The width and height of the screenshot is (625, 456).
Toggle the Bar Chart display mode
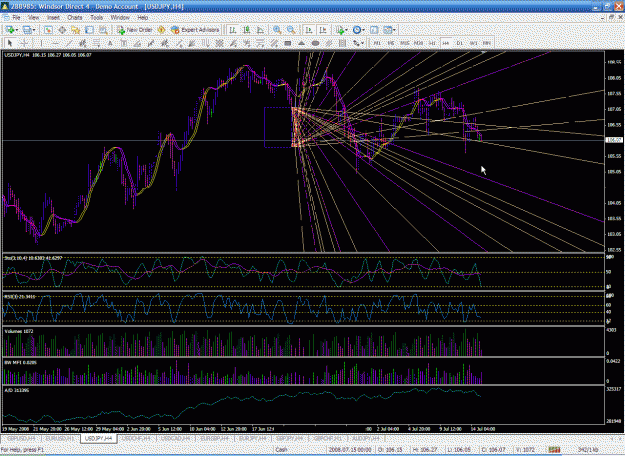point(233,30)
